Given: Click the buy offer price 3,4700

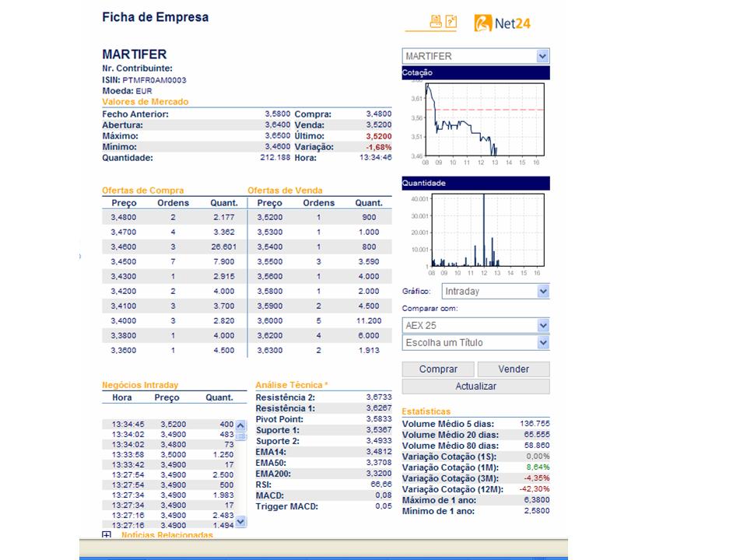Looking at the screenshot, I should (x=124, y=232).
